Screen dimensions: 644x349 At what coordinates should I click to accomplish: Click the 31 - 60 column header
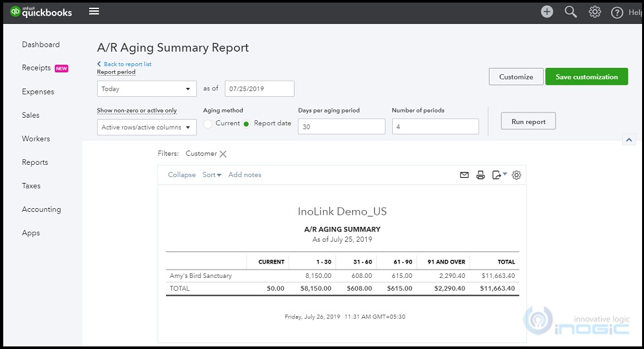(362, 262)
